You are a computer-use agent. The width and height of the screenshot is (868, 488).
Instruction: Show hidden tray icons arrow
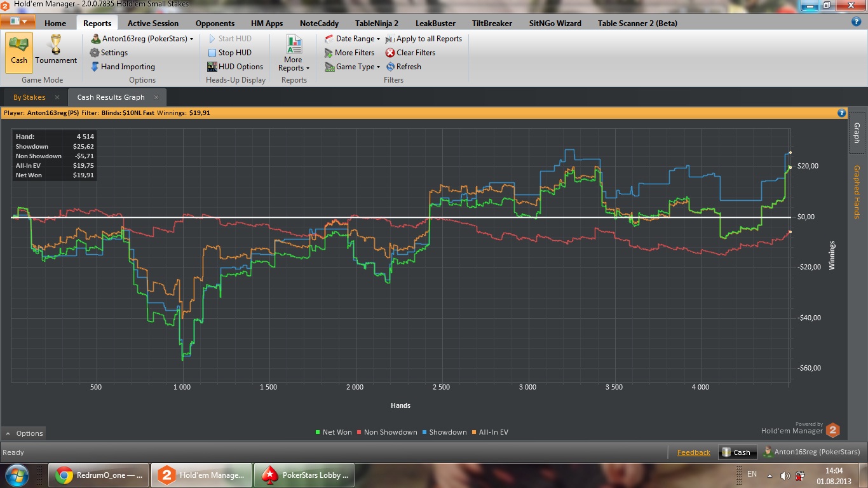(770, 475)
